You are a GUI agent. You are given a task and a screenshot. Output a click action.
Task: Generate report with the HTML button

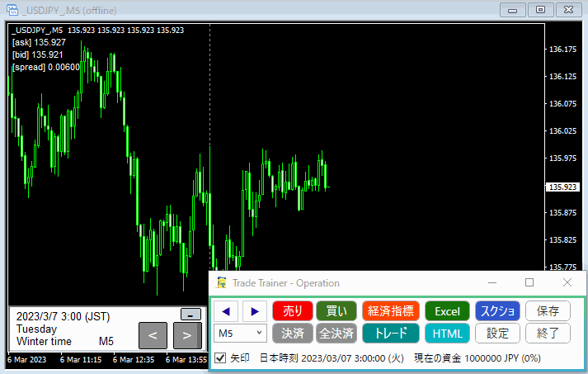click(447, 334)
